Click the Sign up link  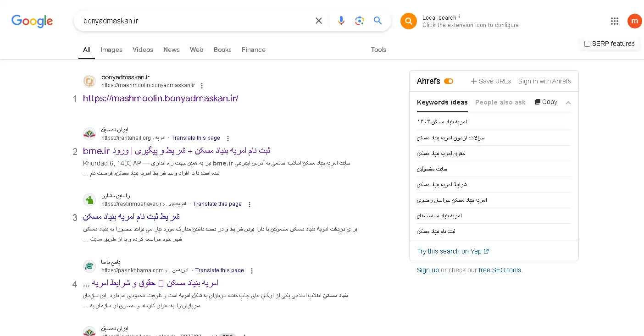[428, 270]
